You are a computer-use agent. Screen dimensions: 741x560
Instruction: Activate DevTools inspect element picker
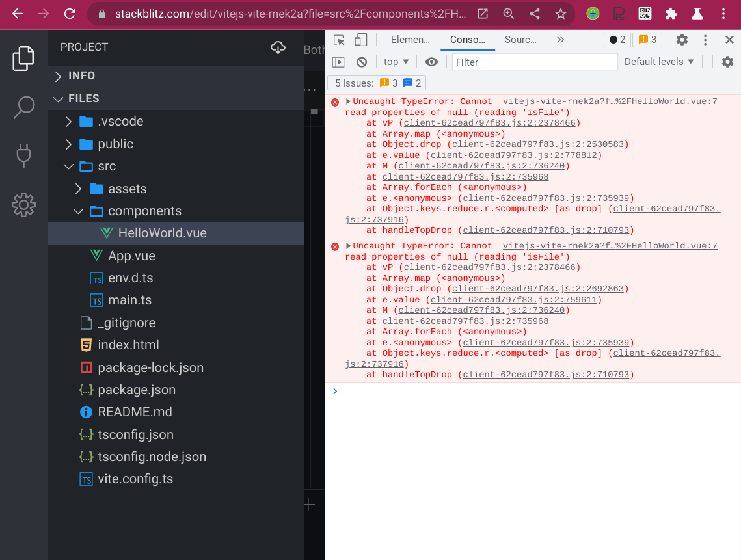click(x=339, y=40)
